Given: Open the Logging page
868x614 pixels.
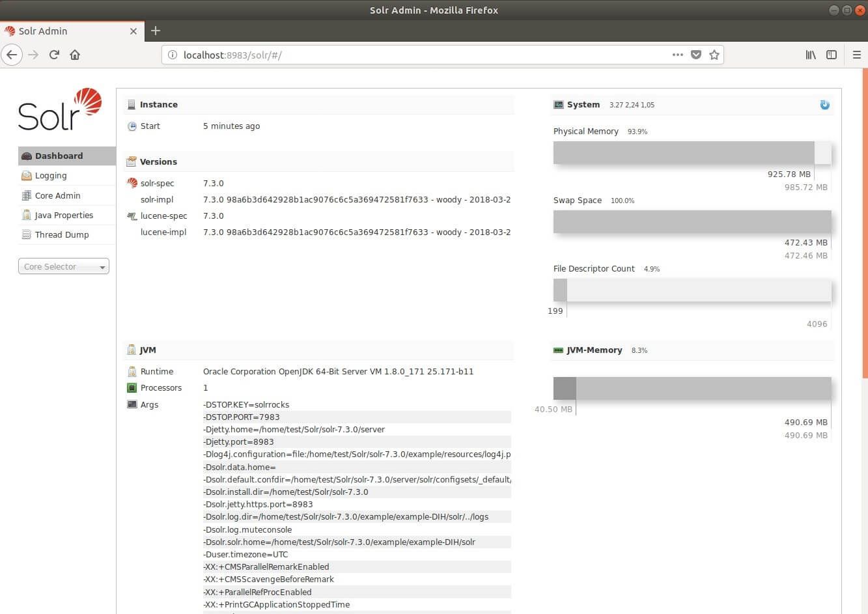Looking at the screenshot, I should (x=66, y=176).
